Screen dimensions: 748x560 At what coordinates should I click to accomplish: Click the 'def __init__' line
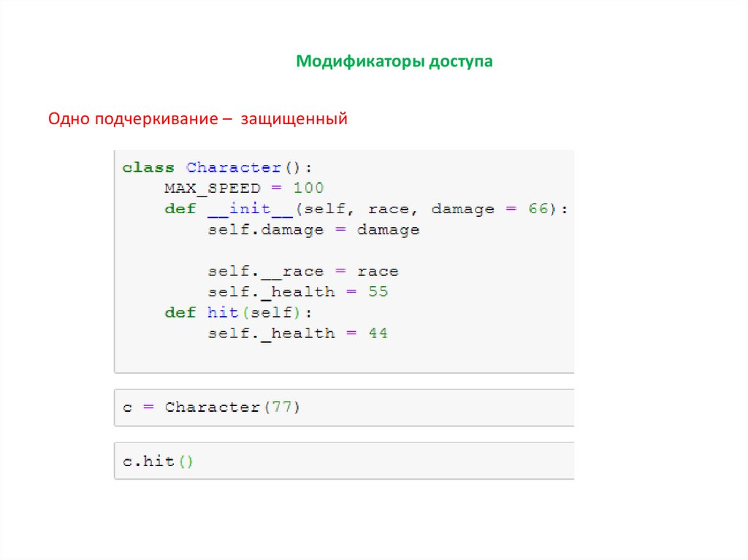366,209
